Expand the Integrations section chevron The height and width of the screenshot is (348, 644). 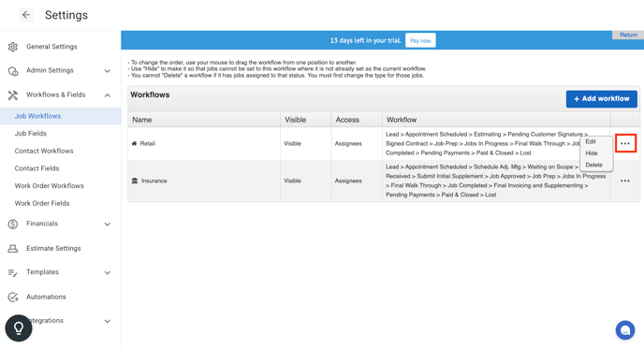pyautogui.click(x=108, y=321)
